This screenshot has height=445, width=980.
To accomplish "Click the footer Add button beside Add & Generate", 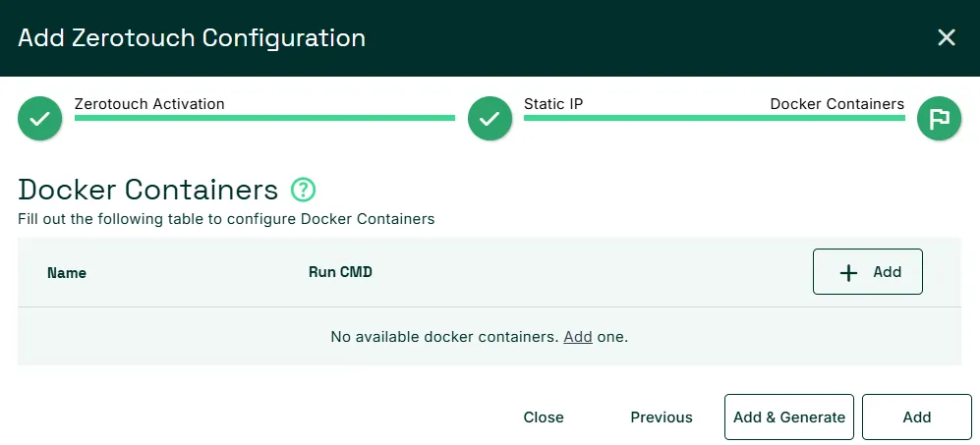I will pyautogui.click(x=917, y=417).
